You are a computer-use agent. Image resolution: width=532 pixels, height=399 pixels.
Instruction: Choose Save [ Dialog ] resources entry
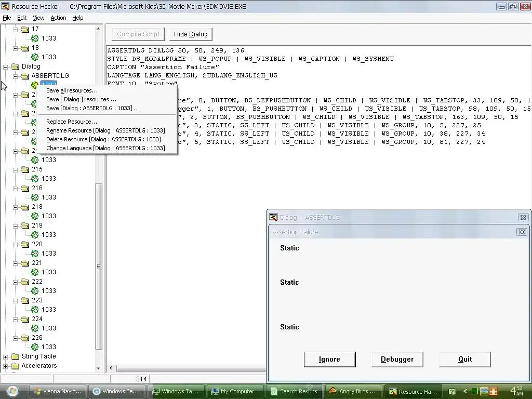[81, 99]
